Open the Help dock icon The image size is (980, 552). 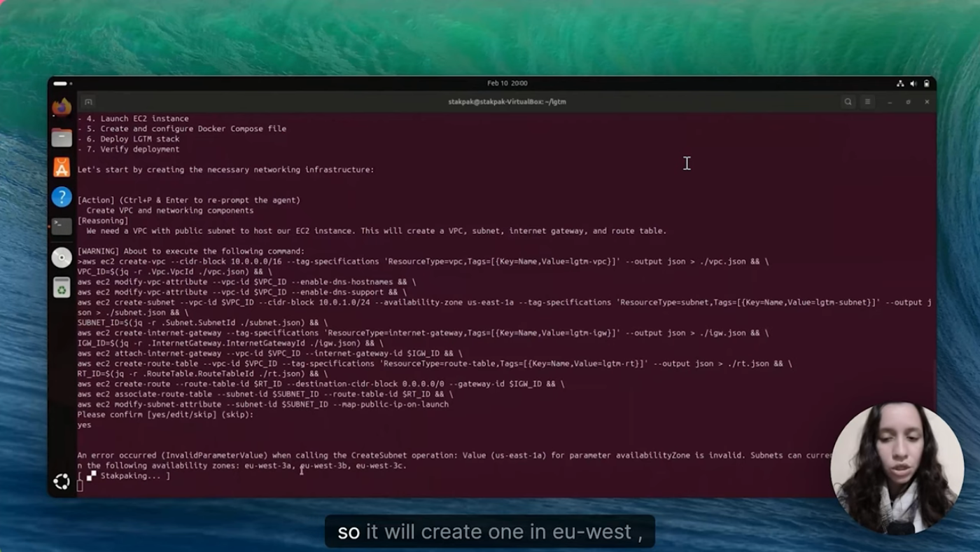pos(62,197)
